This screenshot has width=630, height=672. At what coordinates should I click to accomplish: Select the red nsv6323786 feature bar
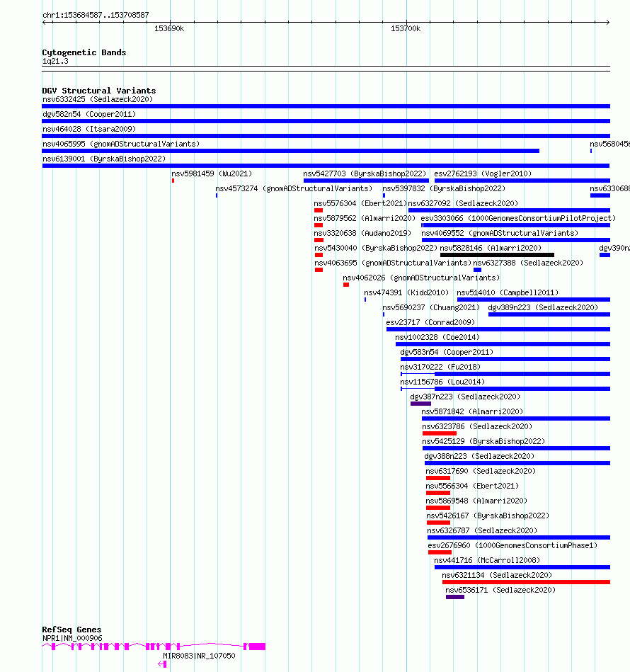click(x=440, y=433)
